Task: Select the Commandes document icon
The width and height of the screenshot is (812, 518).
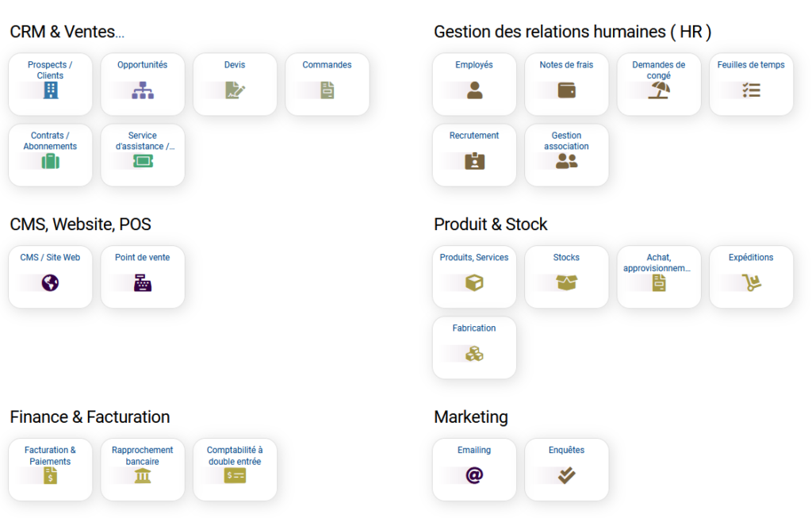Action: (327, 90)
